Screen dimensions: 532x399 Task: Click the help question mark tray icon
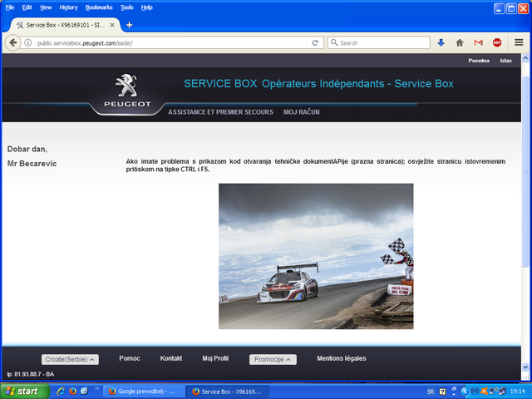click(x=442, y=392)
